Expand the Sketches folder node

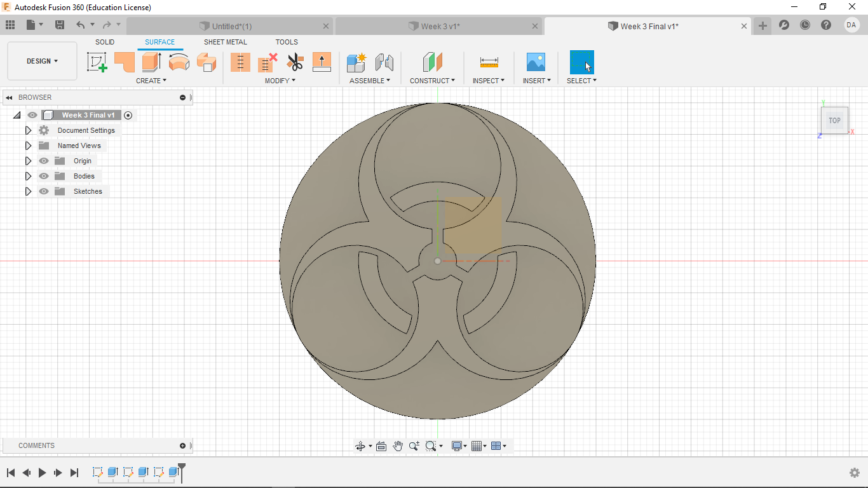pyautogui.click(x=28, y=191)
